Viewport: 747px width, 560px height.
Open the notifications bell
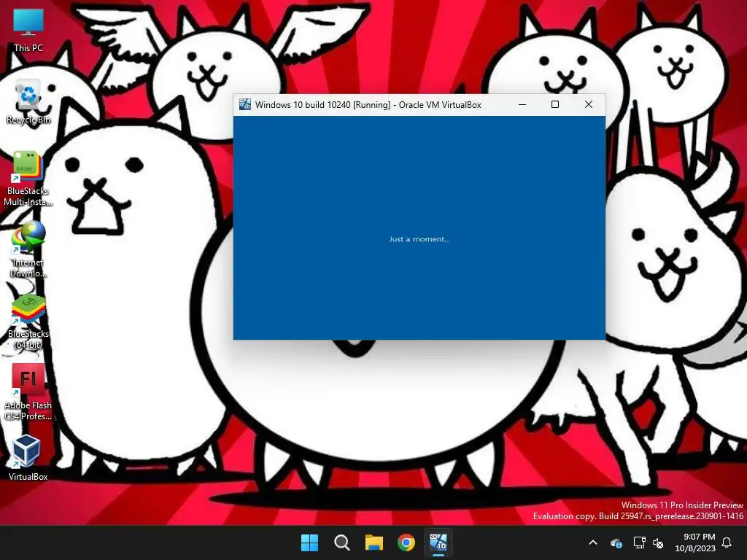pos(727,542)
